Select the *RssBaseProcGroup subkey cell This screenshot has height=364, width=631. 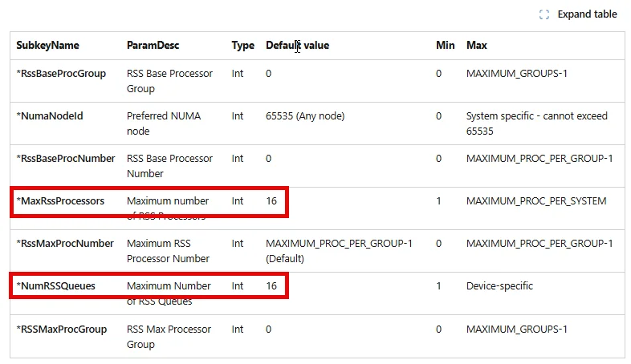pos(61,74)
